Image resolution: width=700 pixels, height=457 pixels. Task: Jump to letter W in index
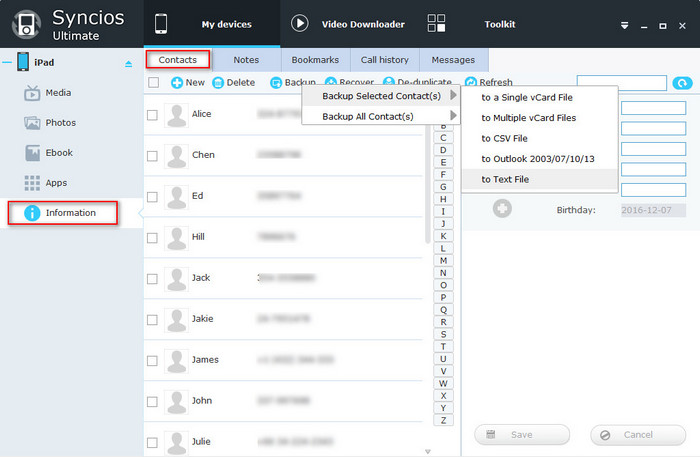443,383
